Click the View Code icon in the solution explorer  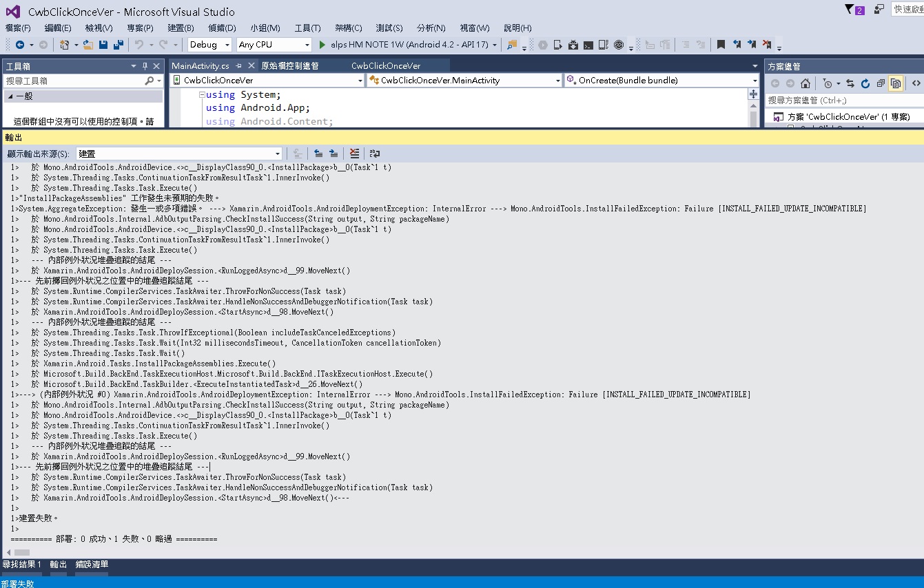coord(916,83)
